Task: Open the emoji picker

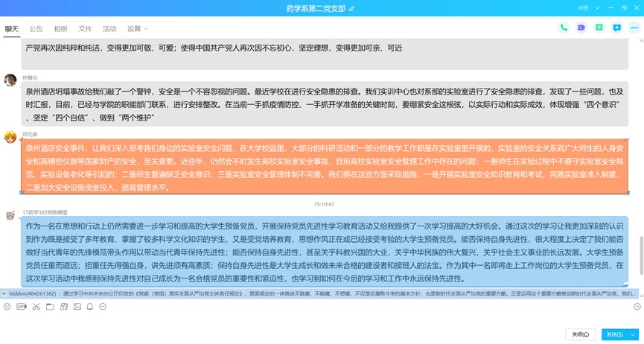Action: coord(7,307)
